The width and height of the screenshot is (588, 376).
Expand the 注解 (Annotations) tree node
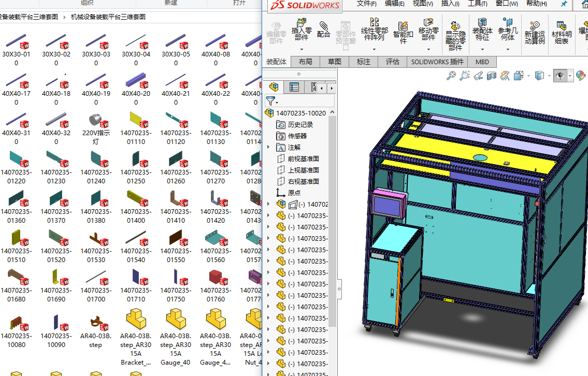pyautogui.click(x=268, y=147)
